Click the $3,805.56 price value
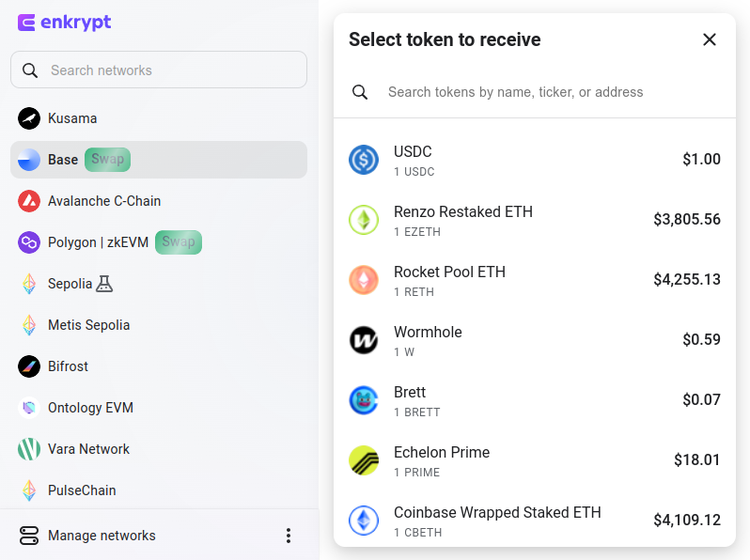The image size is (750, 560). 687,220
